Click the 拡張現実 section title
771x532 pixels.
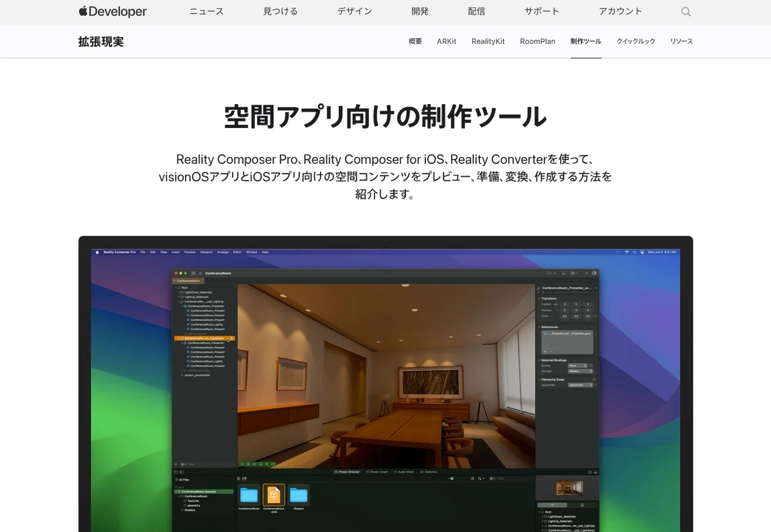(x=101, y=42)
